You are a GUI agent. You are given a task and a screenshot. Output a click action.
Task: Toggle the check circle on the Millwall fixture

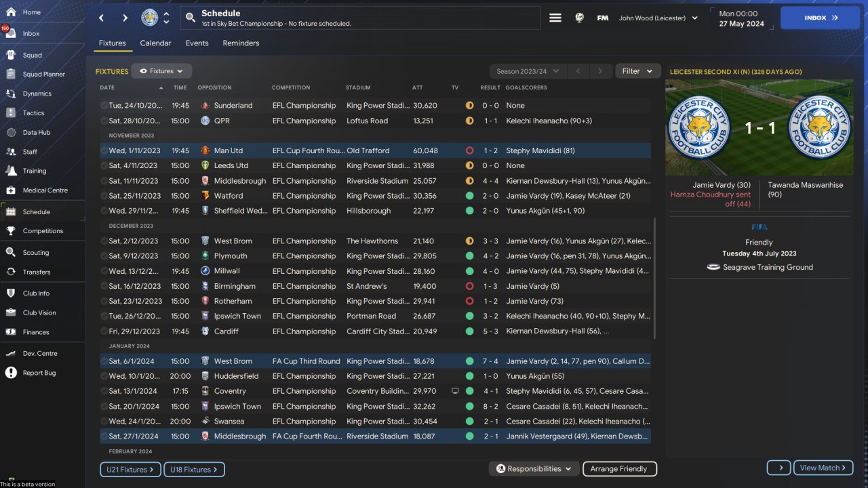104,271
